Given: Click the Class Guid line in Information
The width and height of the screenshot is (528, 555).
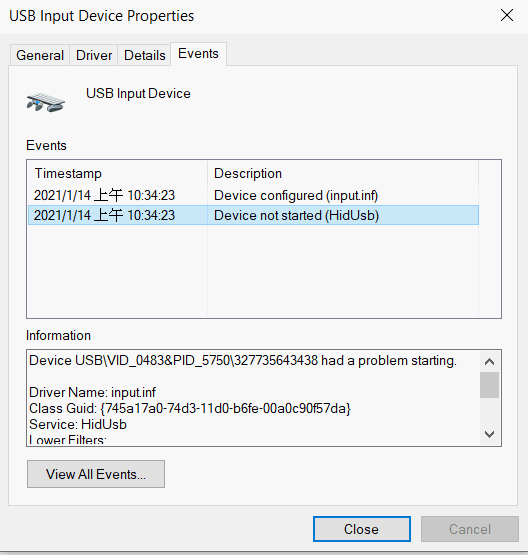Looking at the screenshot, I should tap(190, 408).
